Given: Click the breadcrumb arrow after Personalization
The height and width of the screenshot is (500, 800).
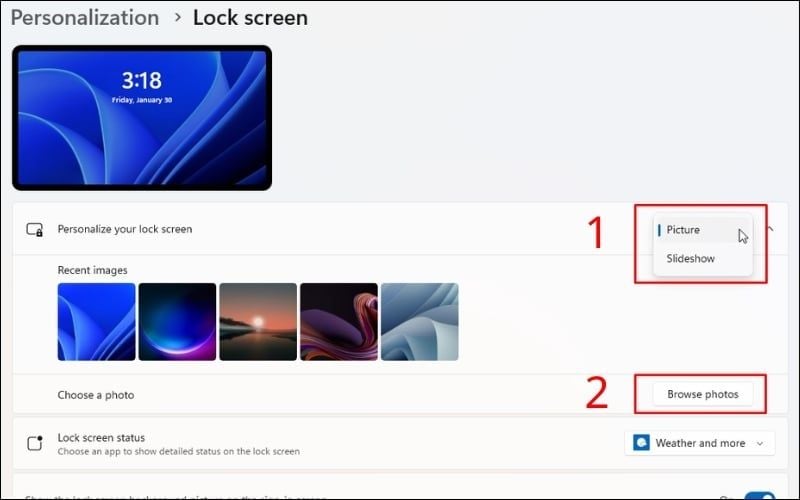Looking at the screenshot, I should click(x=177, y=17).
